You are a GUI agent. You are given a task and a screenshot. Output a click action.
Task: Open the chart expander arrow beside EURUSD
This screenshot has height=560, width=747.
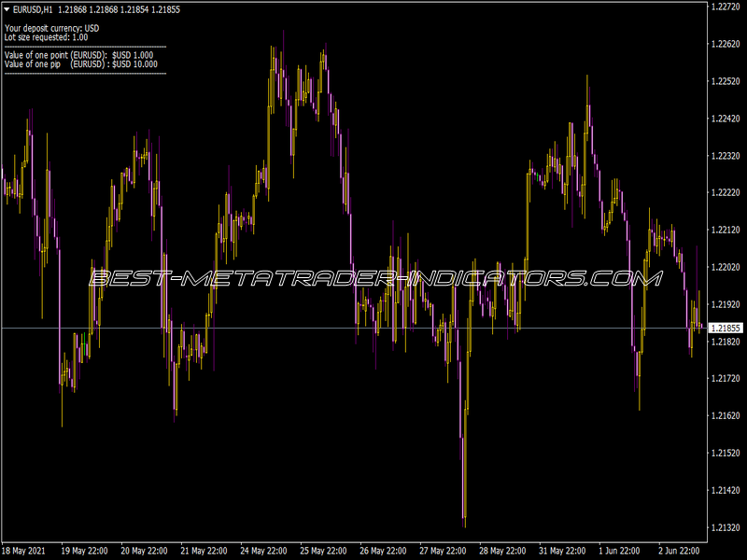[9, 8]
